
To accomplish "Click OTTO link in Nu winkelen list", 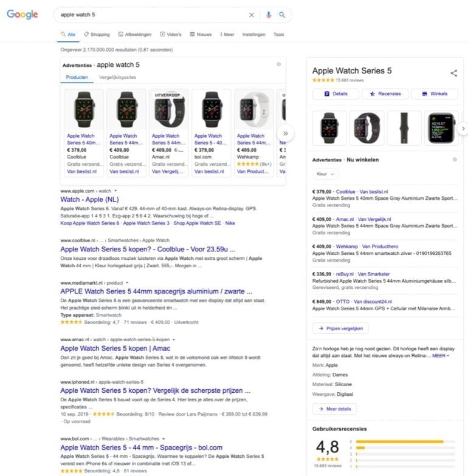I will click(343, 301).
